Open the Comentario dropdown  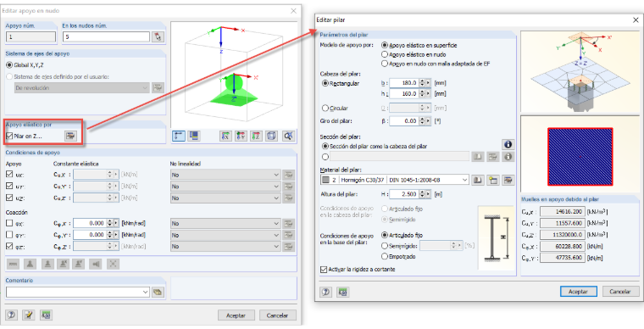coord(145,292)
